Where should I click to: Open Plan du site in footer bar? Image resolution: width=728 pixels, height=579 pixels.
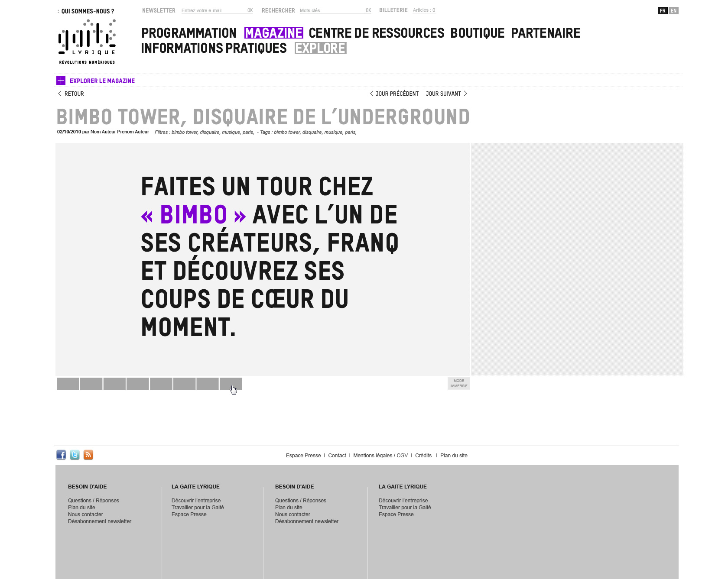tap(454, 456)
